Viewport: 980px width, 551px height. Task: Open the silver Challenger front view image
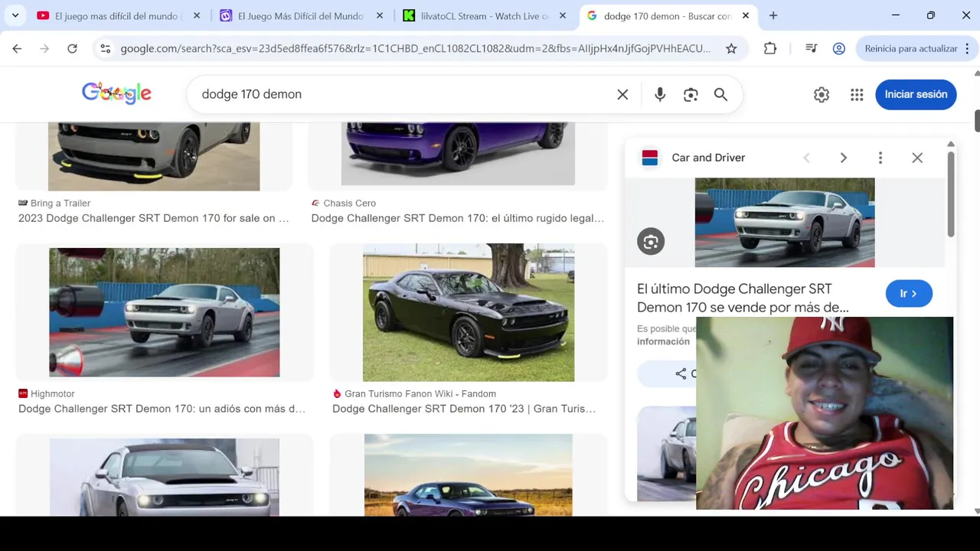pyautogui.click(x=165, y=477)
